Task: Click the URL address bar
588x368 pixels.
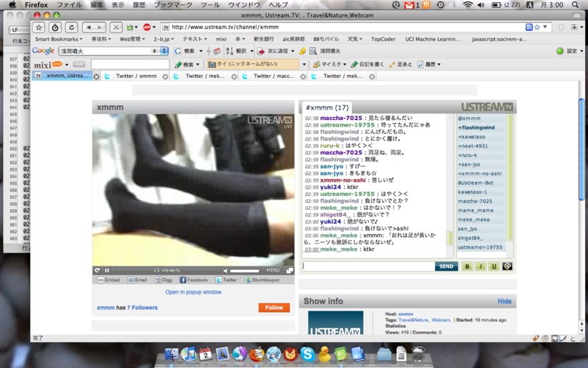Action: (343, 27)
